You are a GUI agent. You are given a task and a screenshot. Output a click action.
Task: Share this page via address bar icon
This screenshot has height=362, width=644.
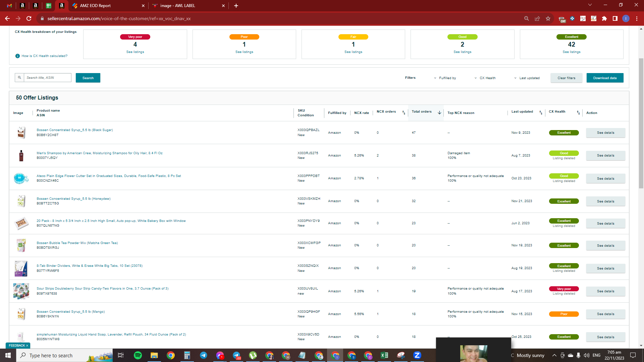click(x=537, y=18)
